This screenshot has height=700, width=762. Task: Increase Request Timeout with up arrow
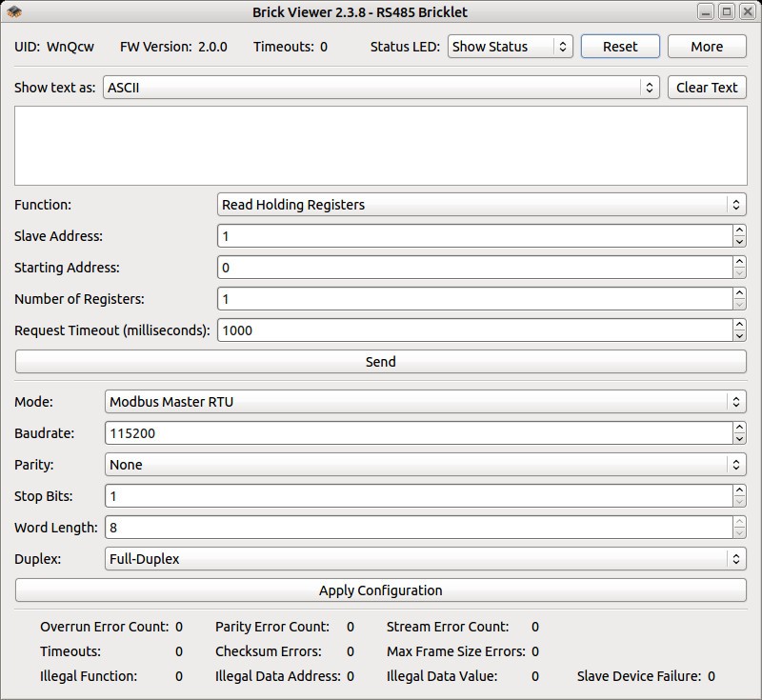coord(739,325)
